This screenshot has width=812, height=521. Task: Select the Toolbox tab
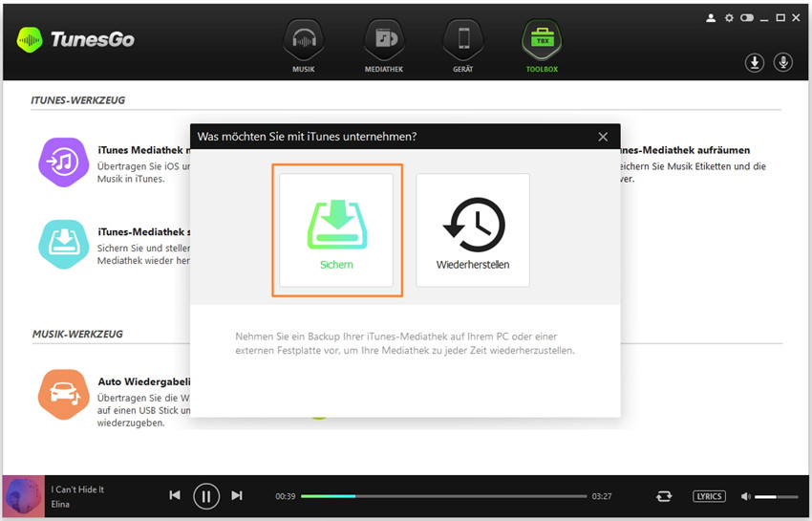[x=542, y=47]
